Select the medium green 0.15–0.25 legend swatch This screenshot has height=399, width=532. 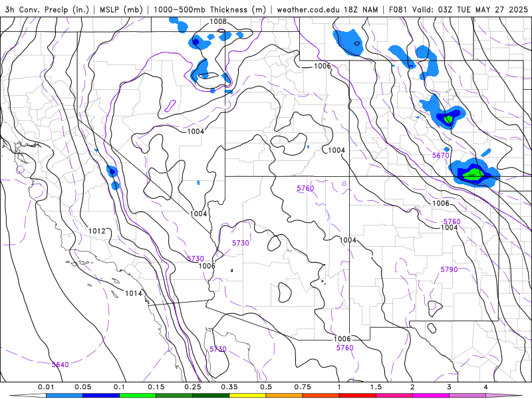click(x=174, y=396)
